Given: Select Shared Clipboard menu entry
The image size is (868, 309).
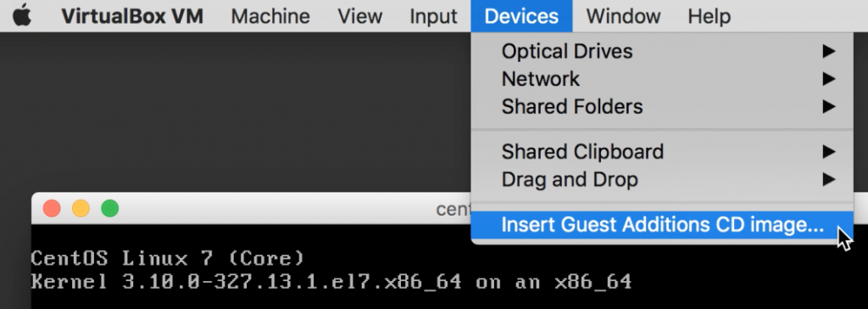Looking at the screenshot, I should (x=662, y=151).
